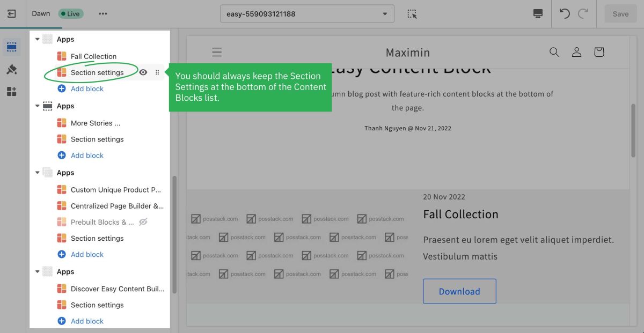The image size is (644, 333).
Task: Open the Sections panel icon
Action: click(12, 48)
